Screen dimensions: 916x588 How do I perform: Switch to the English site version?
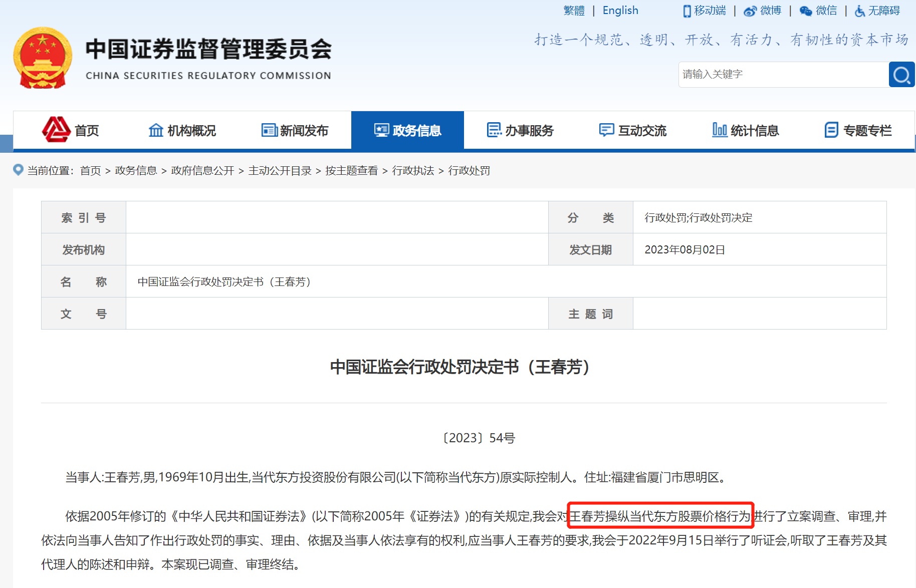click(620, 11)
